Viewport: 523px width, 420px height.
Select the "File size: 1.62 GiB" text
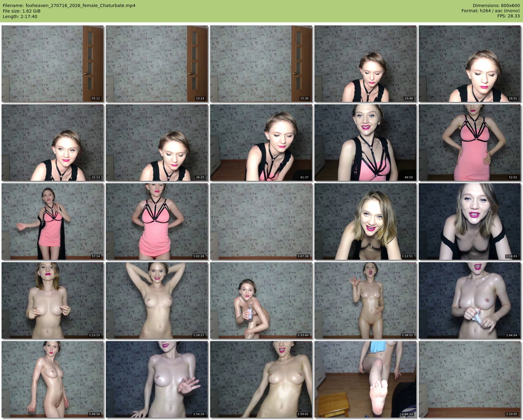click(22, 11)
